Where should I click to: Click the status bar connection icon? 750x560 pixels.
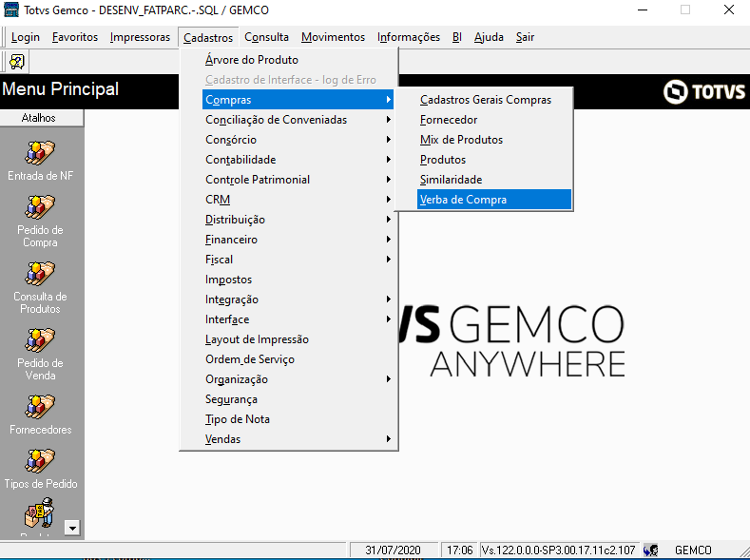click(x=650, y=550)
